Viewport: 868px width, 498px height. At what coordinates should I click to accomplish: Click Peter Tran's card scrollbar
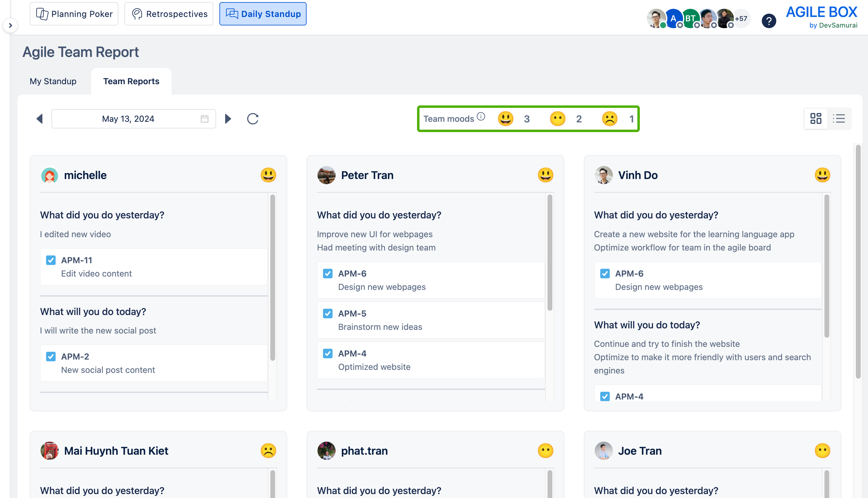(x=550, y=252)
